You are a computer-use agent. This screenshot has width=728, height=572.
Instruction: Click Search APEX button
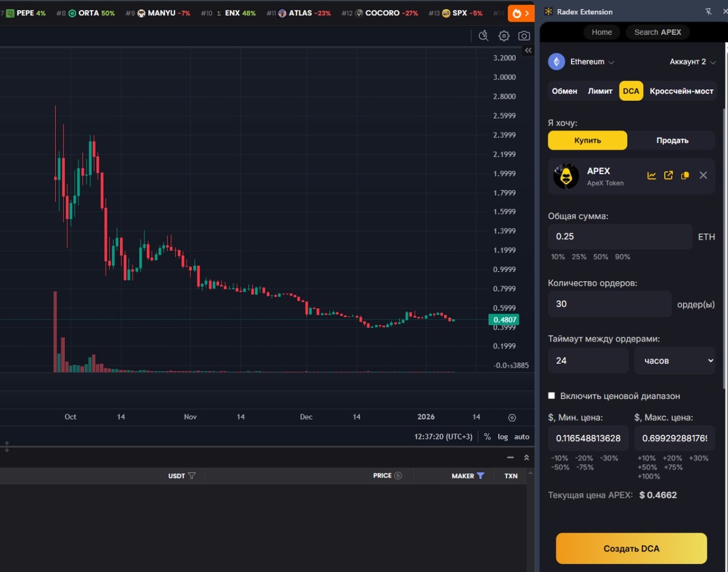pyautogui.click(x=658, y=32)
